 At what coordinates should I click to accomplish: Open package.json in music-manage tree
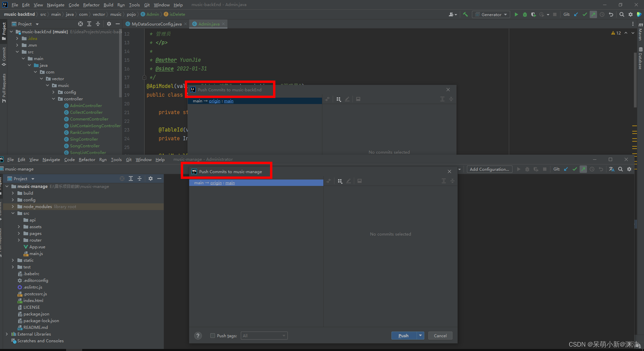pyautogui.click(x=36, y=314)
